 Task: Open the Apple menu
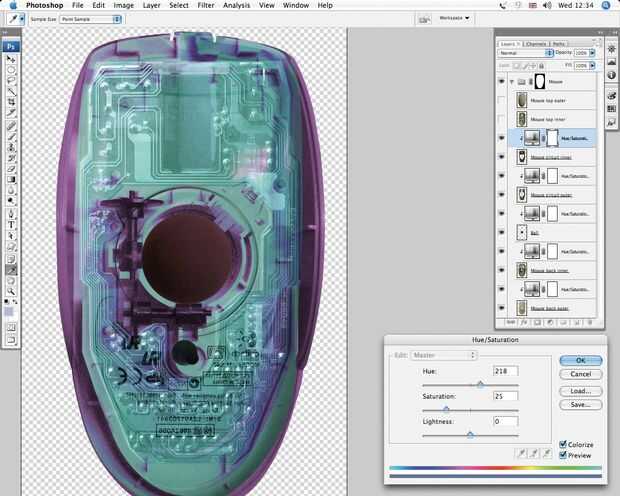click(13, 6)
